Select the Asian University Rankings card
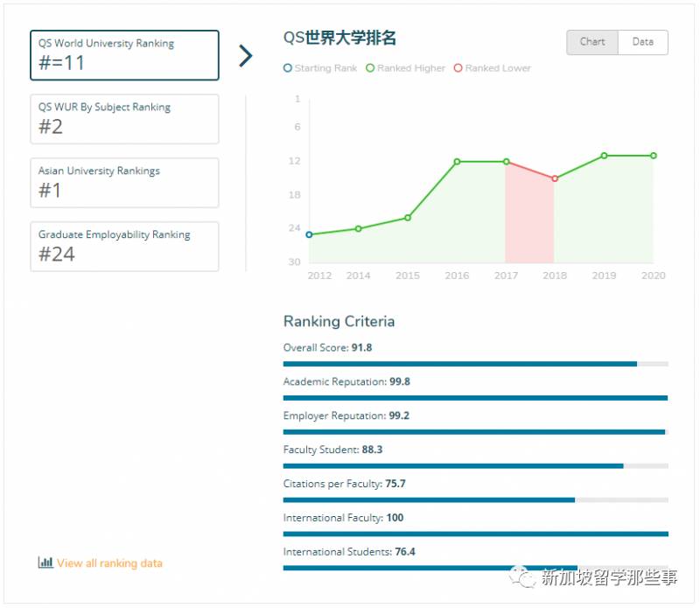 (x=124, y=183)
